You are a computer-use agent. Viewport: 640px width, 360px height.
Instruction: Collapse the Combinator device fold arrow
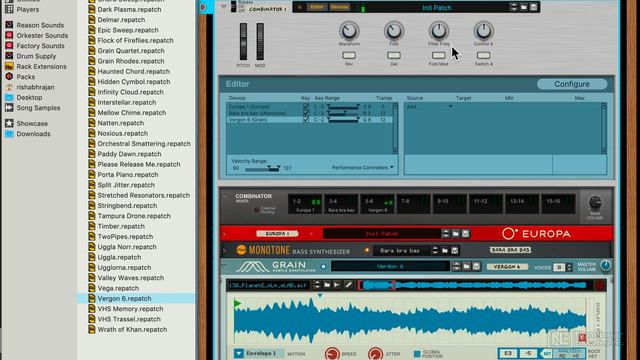pyautogui.click(x=223, y=7)
